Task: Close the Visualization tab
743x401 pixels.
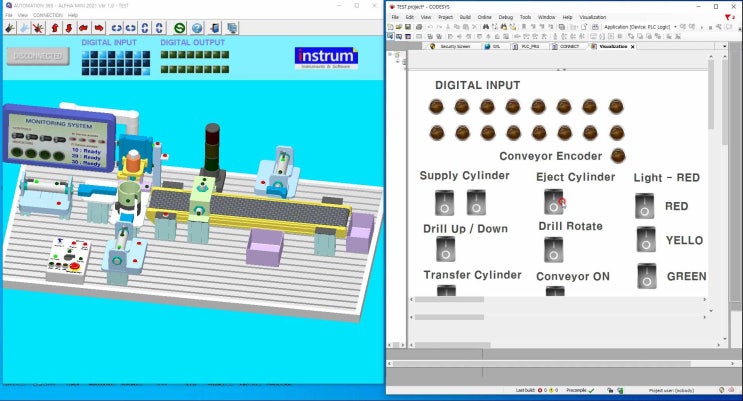Action: tap(633, 46)
